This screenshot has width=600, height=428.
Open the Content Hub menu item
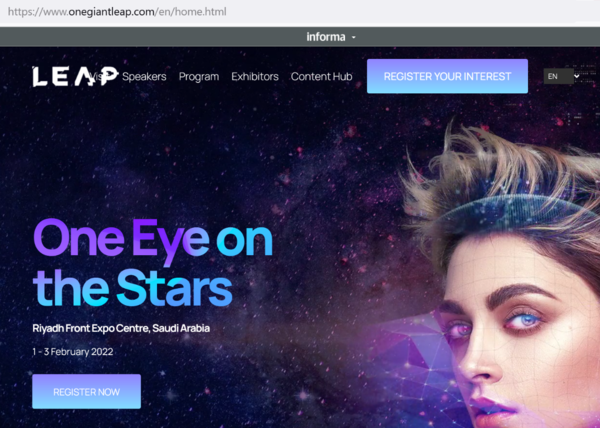click(x=321, y=76)
